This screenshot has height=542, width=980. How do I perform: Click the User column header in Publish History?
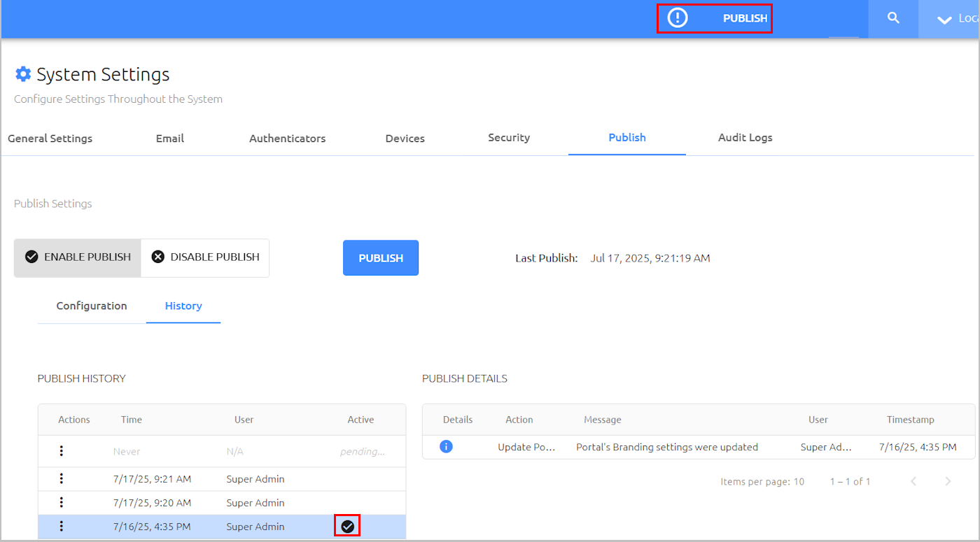tap(244, 420)
